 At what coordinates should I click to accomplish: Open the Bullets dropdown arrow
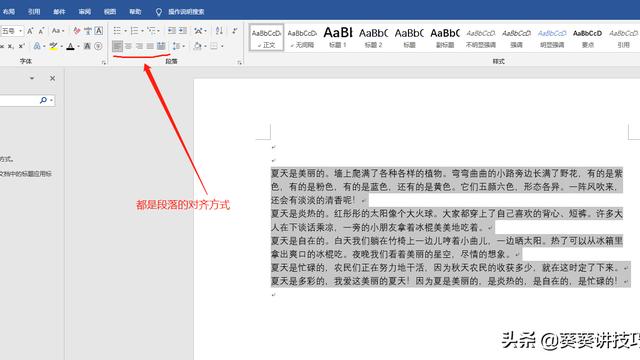click(125, 31)
